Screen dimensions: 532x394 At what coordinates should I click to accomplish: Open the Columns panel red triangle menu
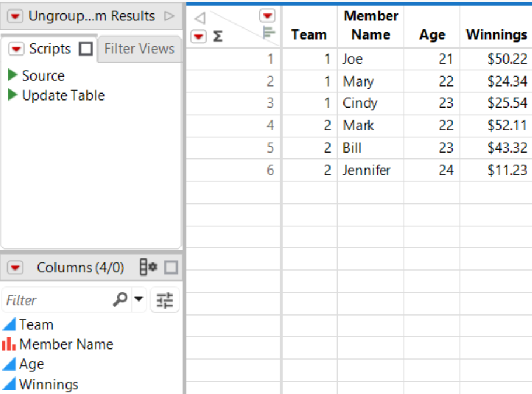(16, 267)
